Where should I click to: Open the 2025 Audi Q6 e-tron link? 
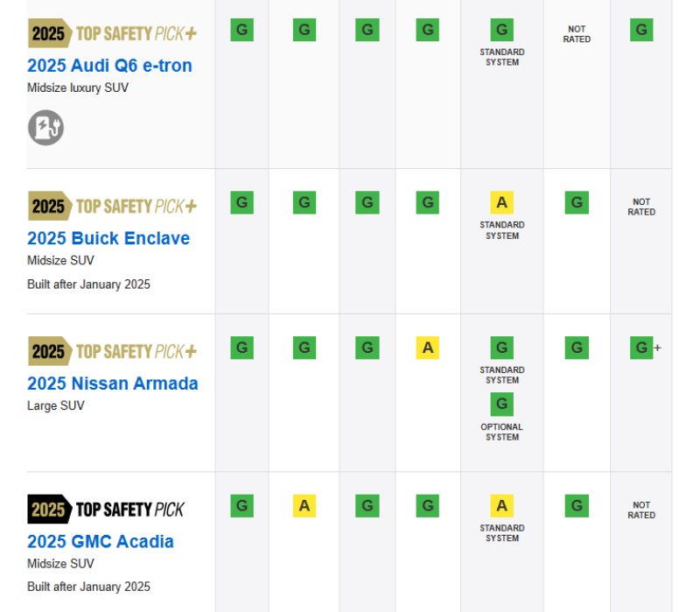tap(110, 66)
